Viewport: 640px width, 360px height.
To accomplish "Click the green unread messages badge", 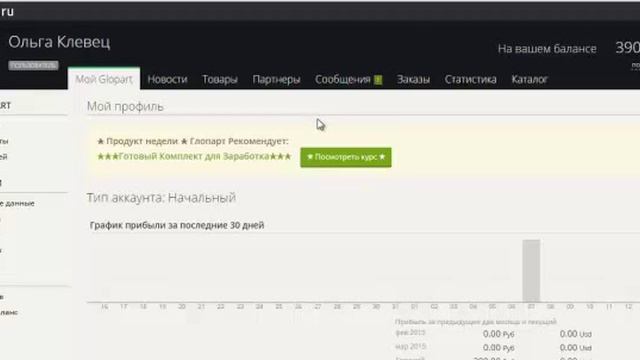I will [378, 80].
